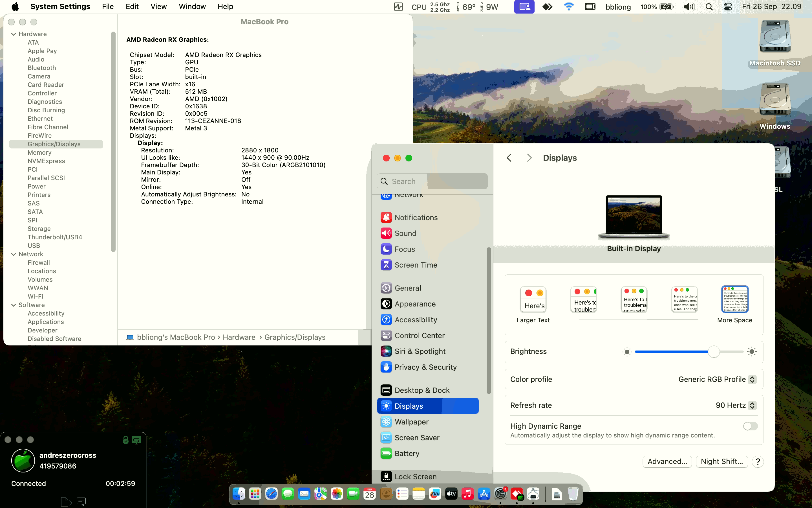Viewport: 812px width, 508px height.
Task: Open the Apple menu
Action: point(15,7)
